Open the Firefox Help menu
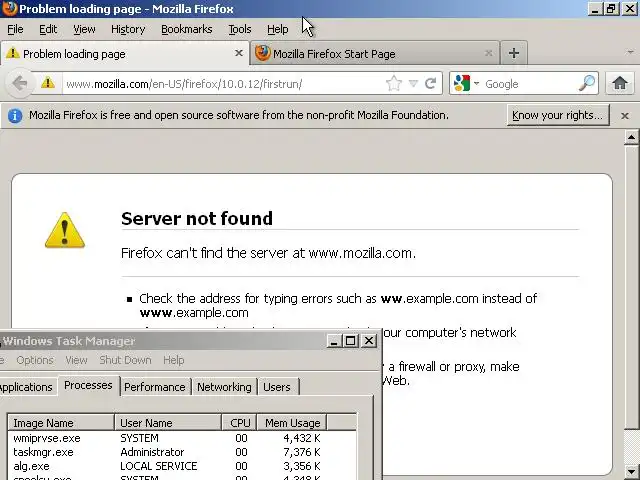Image resolution: width=640 pixels, height=480 pixels. tap(278, 29)
